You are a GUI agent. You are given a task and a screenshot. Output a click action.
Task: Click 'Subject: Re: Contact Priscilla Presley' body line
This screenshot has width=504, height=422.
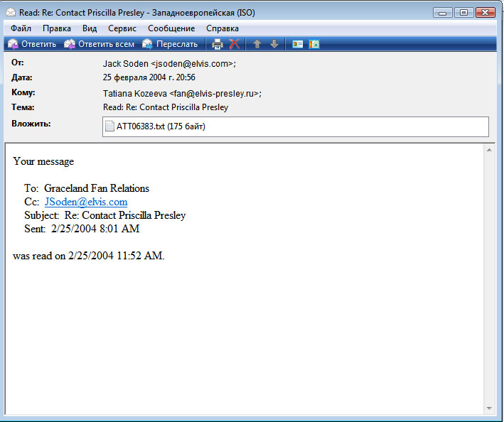click(105, 215)
